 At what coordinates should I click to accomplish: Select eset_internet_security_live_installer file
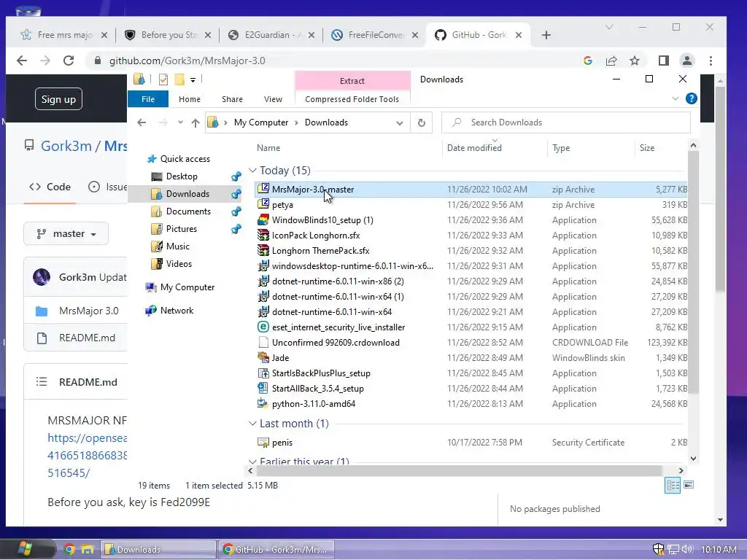click(x=338, y=327)
